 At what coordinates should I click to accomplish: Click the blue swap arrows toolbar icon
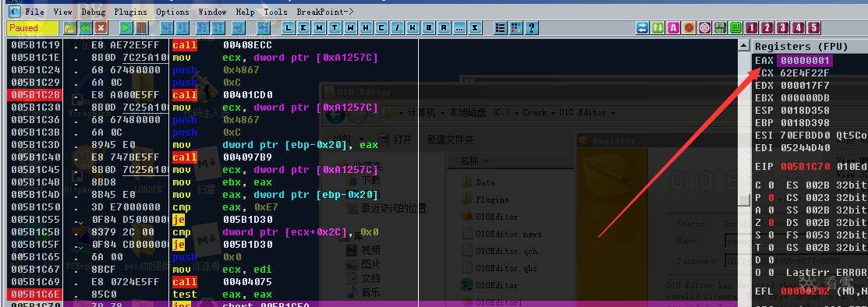point(642,27)
